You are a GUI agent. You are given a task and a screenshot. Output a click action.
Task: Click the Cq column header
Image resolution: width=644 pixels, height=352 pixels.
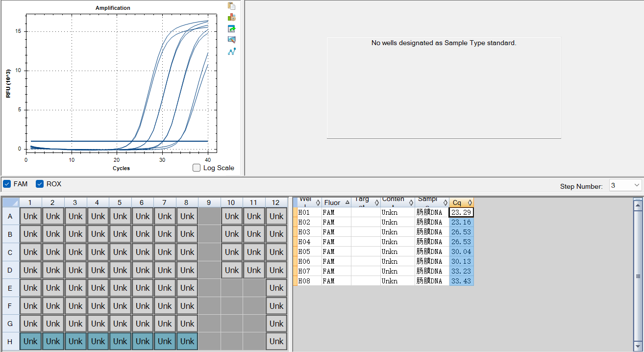[x=461, y=202]
